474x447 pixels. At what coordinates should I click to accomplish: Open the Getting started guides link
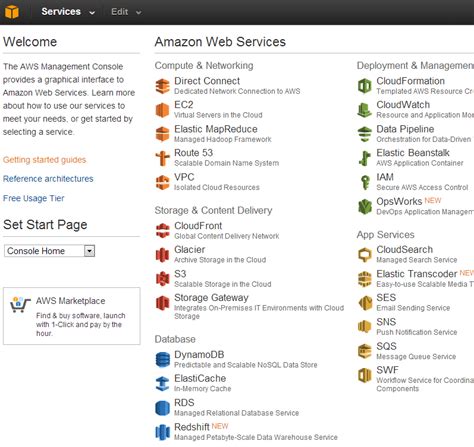coord(45,160)
